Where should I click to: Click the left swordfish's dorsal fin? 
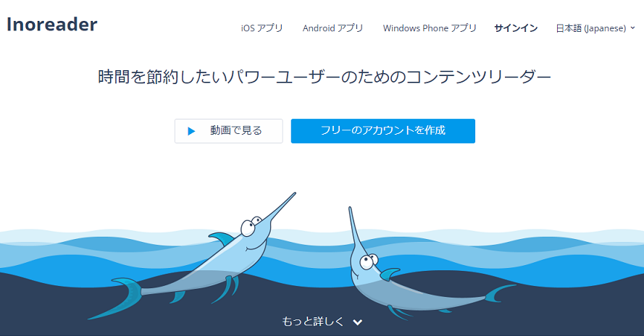pyautogui.click(x=222, y=238)
